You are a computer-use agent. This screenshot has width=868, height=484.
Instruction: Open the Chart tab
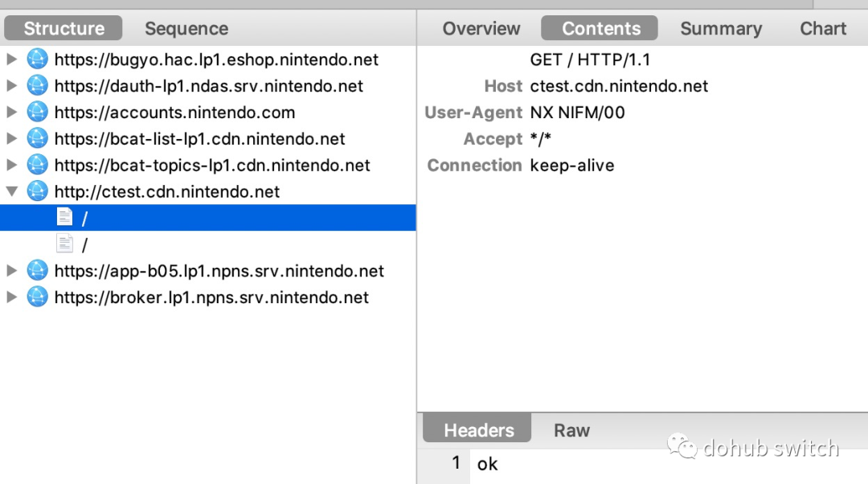(823, 28)
